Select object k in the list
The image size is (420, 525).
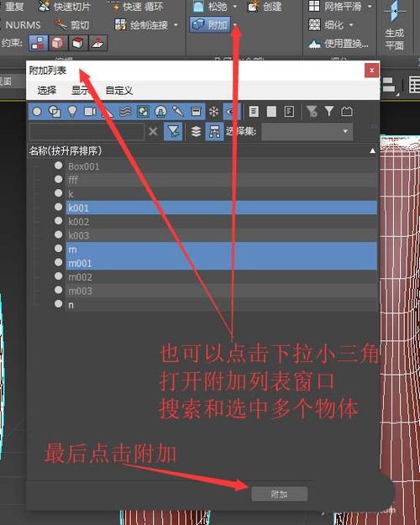coord(221,194)
